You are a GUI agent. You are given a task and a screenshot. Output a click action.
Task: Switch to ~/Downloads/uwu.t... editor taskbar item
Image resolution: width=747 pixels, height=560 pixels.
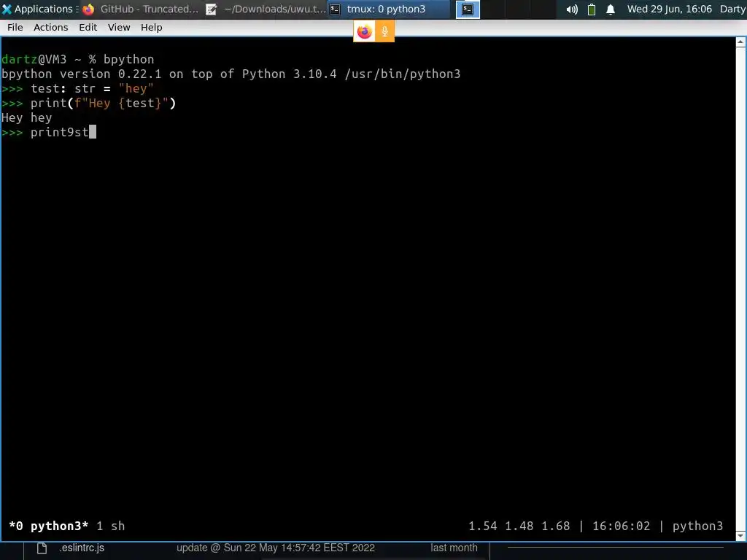(x=266, y=9)
